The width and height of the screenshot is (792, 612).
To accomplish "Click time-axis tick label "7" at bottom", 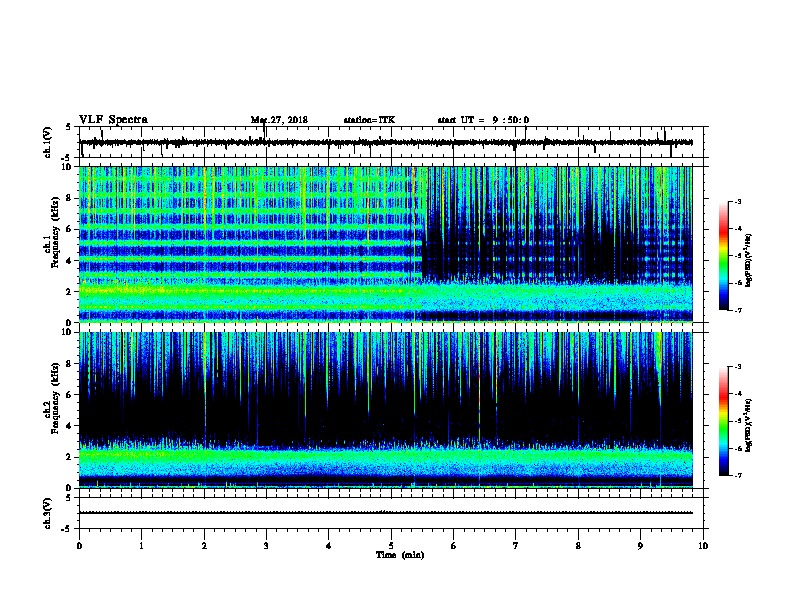I will point(516,546).
